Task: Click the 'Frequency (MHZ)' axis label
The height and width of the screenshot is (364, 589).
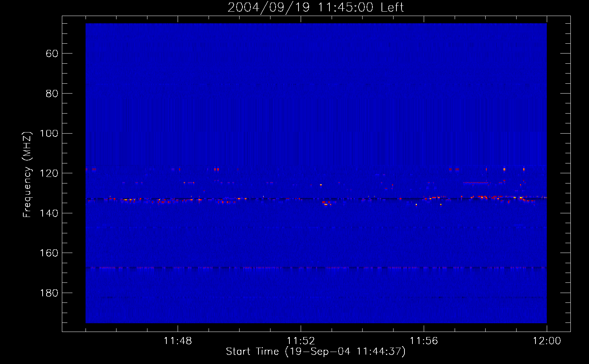Action: click(x=27, y=174)
